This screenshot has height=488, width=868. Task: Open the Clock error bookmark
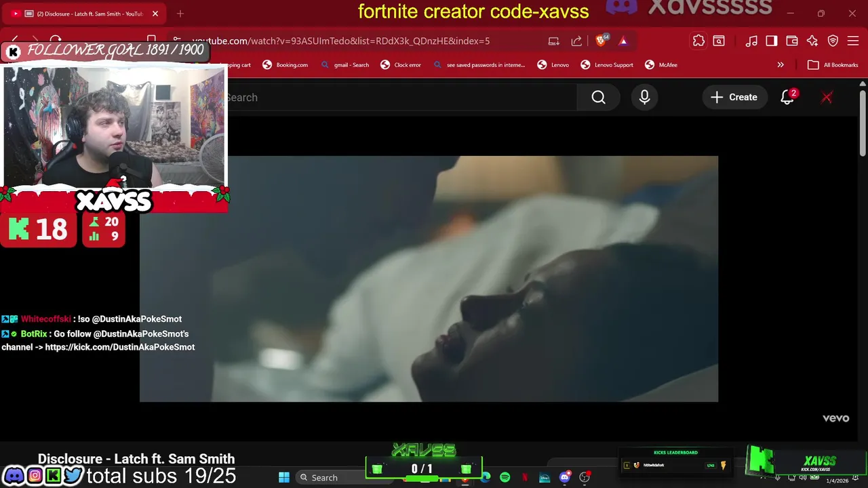click(x=401, y=65)
